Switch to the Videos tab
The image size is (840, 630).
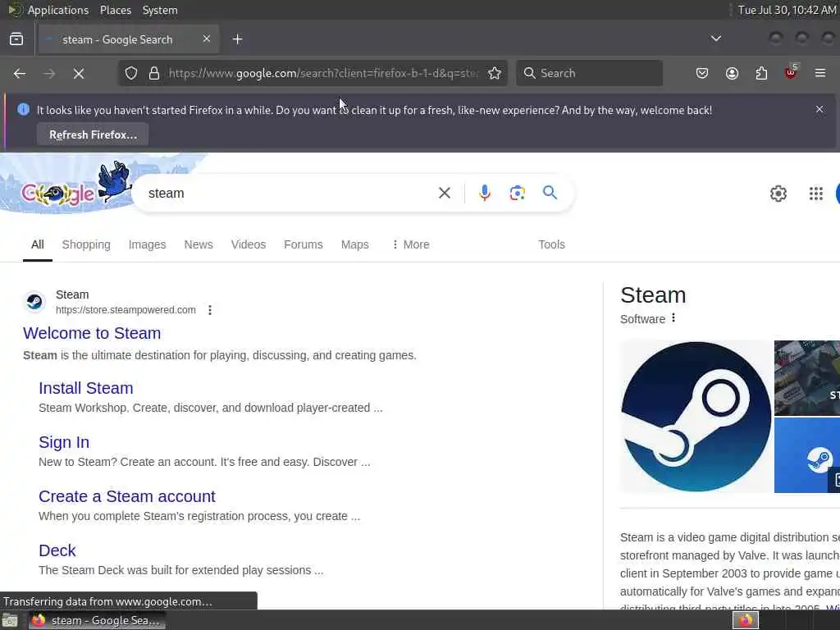(x=249, y=244)
